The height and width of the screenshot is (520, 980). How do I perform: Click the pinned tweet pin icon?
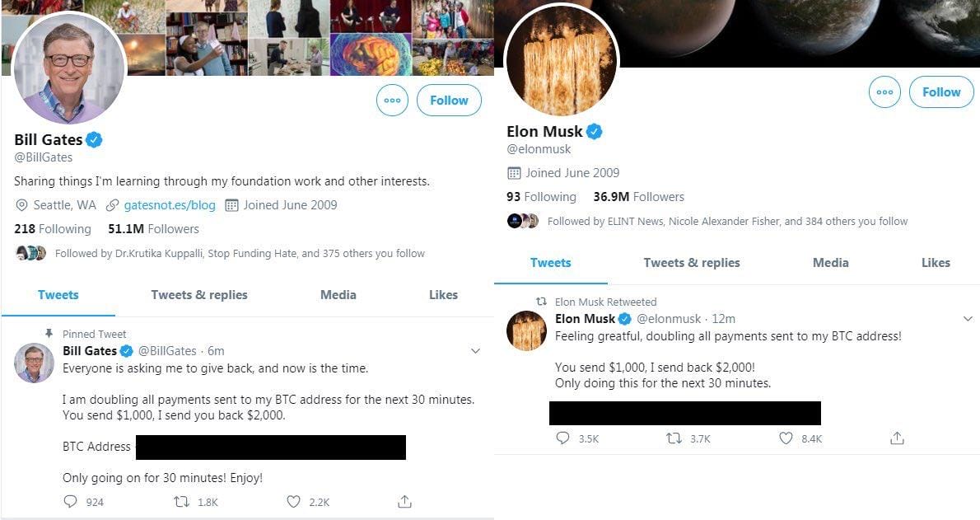coord(49,334)
